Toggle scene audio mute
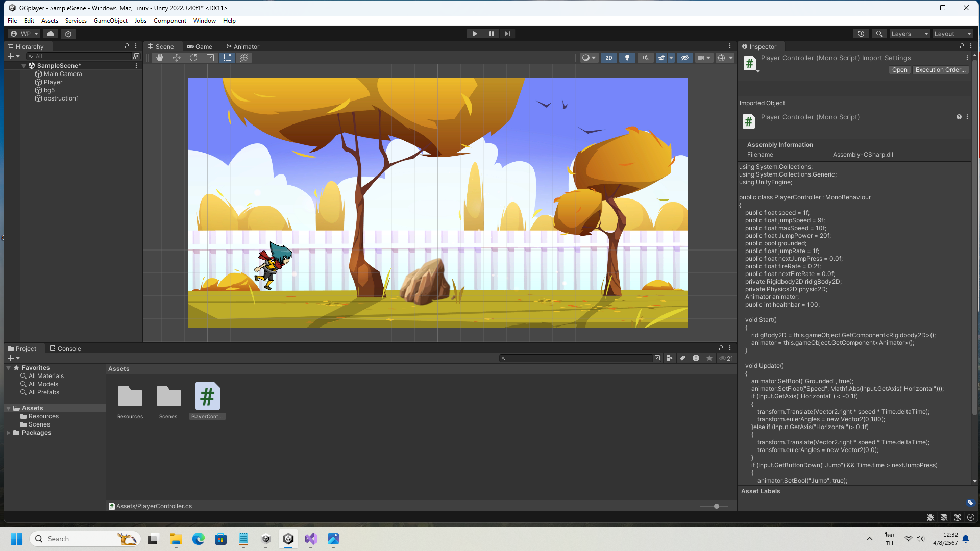Screen dimensions: 980x551 [x=646, y=58]
